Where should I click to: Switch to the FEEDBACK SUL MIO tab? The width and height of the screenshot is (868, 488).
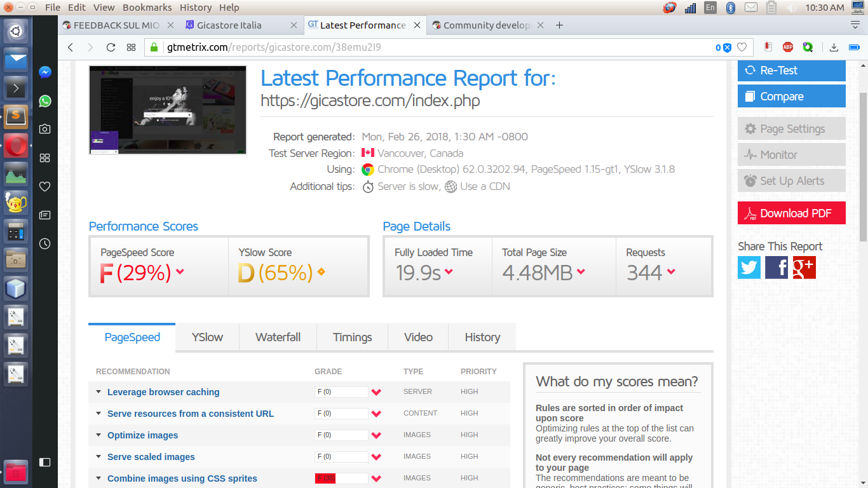(116, 25)
